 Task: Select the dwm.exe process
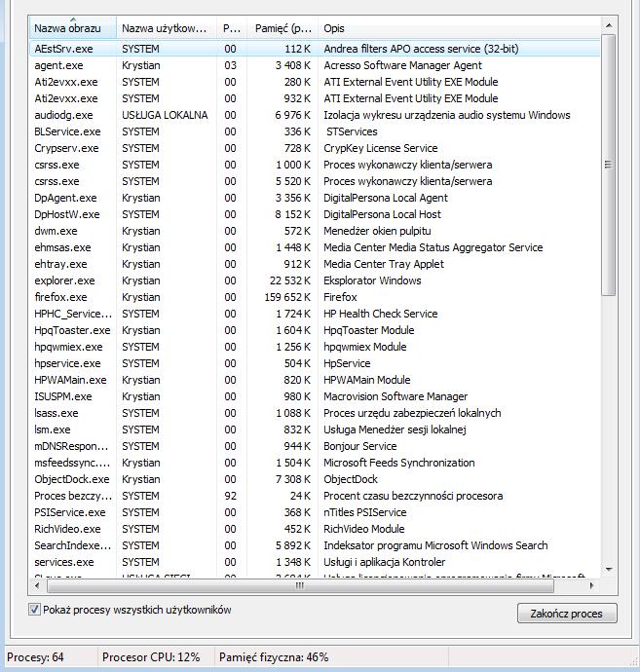pos(56,231)
